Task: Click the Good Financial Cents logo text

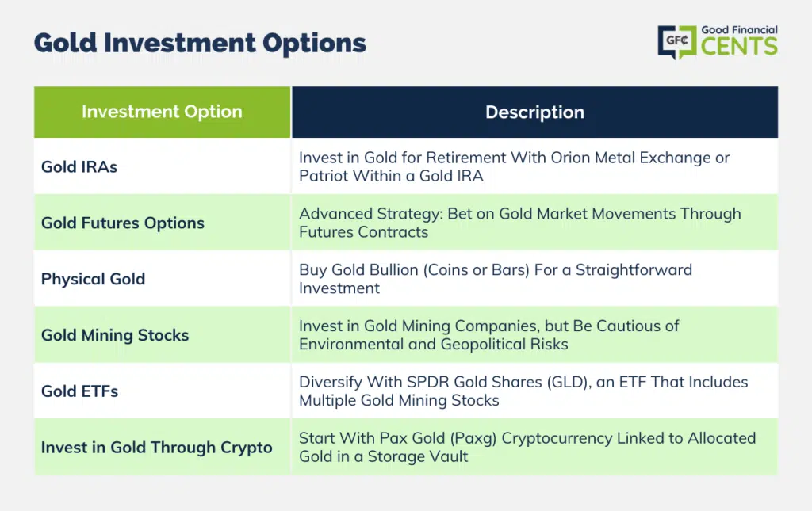Action: (x=739, y=40)
